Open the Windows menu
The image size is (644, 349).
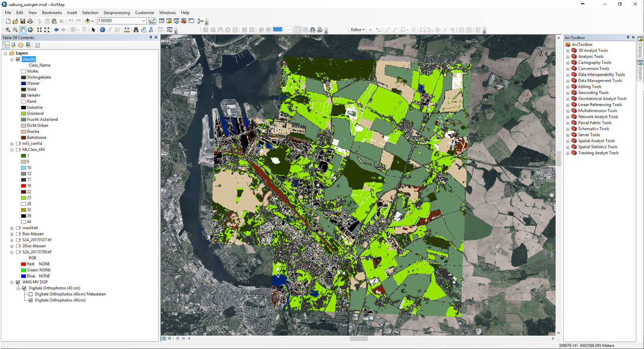pyautogui.click(x=167, y=12)
